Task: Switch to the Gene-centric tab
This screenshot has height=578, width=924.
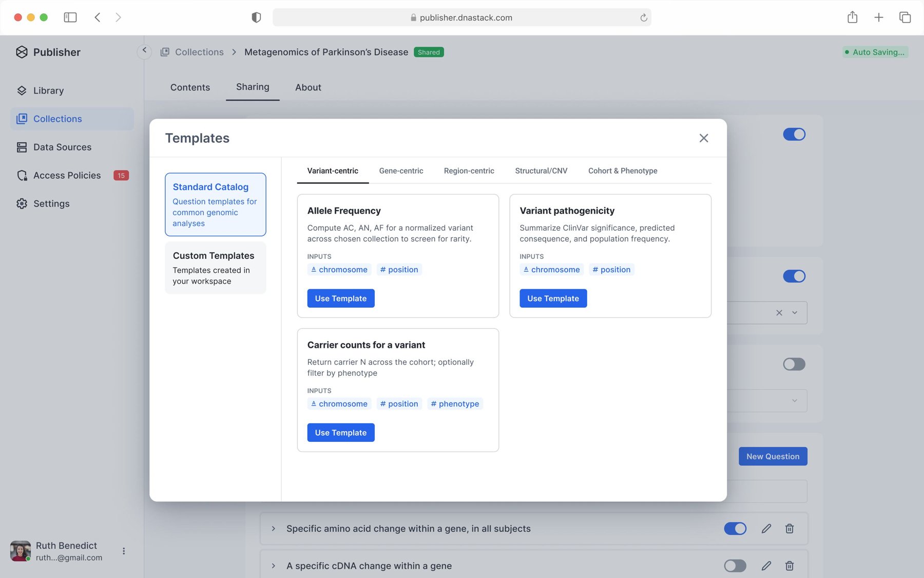Action: pos(401,171)
